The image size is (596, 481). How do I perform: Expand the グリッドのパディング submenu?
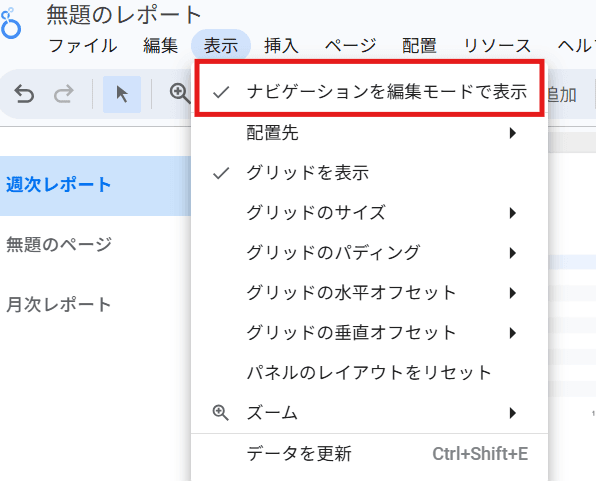pos(369,252)
